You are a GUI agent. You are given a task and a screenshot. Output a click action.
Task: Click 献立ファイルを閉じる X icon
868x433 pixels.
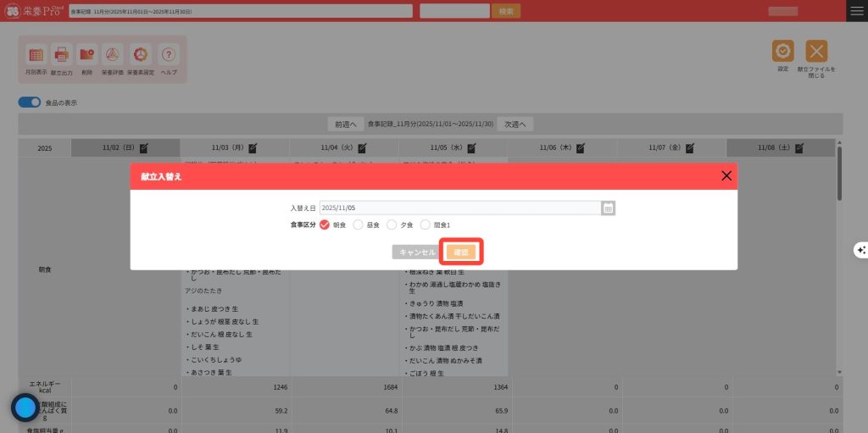coord(816,51)
